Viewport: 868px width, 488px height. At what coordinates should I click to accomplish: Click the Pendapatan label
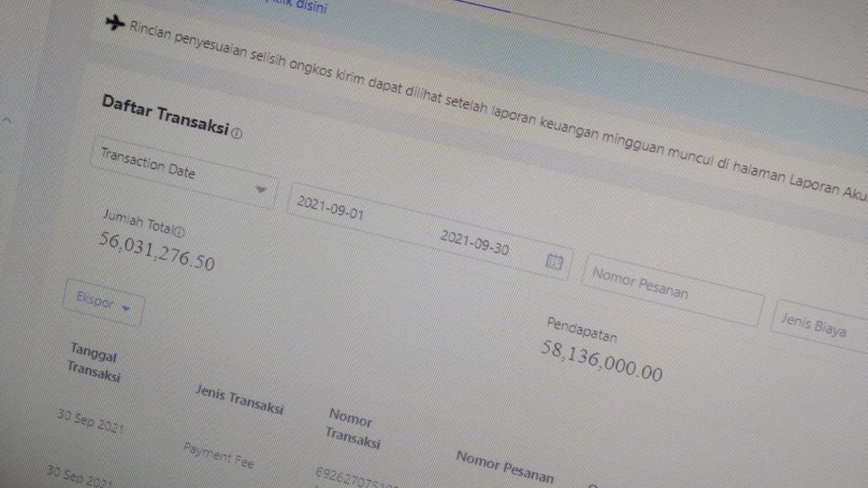click(x=581, y=330)
